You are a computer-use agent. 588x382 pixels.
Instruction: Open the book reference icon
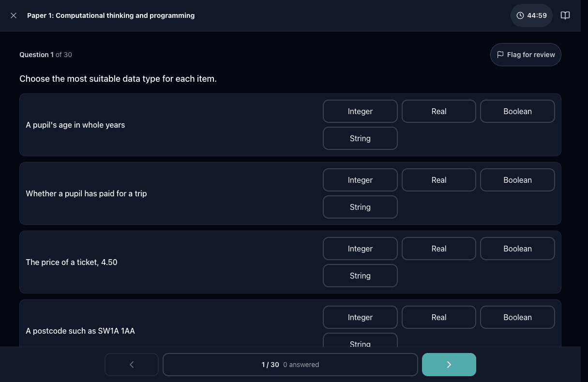[565, 15]
